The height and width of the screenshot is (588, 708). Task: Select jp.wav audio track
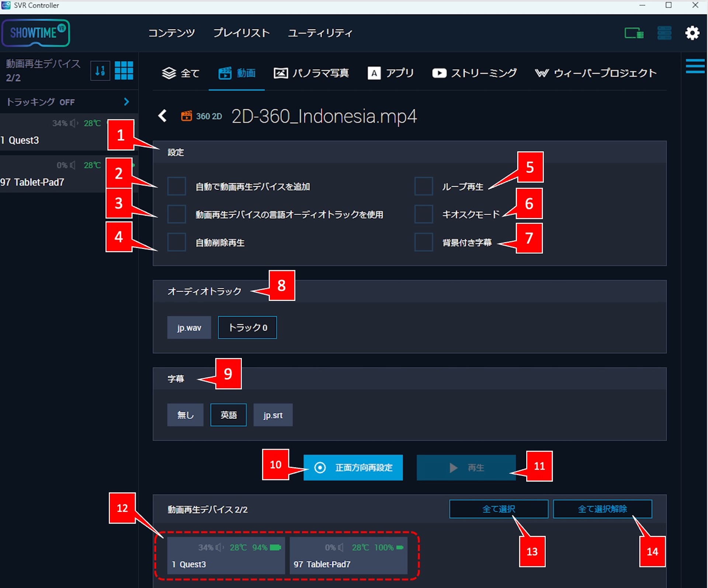[x=189, y=327]
